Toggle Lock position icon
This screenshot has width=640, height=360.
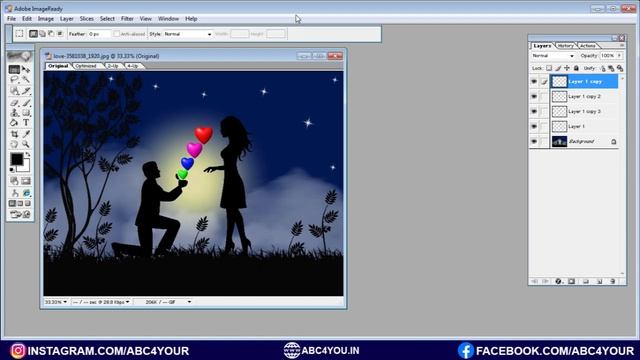(567, 68)
